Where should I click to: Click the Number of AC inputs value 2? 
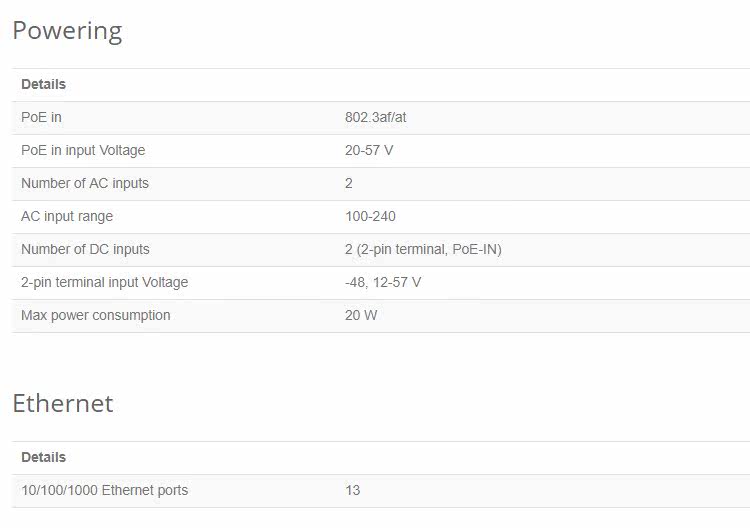pyautogui.click(x=349, y=183)
